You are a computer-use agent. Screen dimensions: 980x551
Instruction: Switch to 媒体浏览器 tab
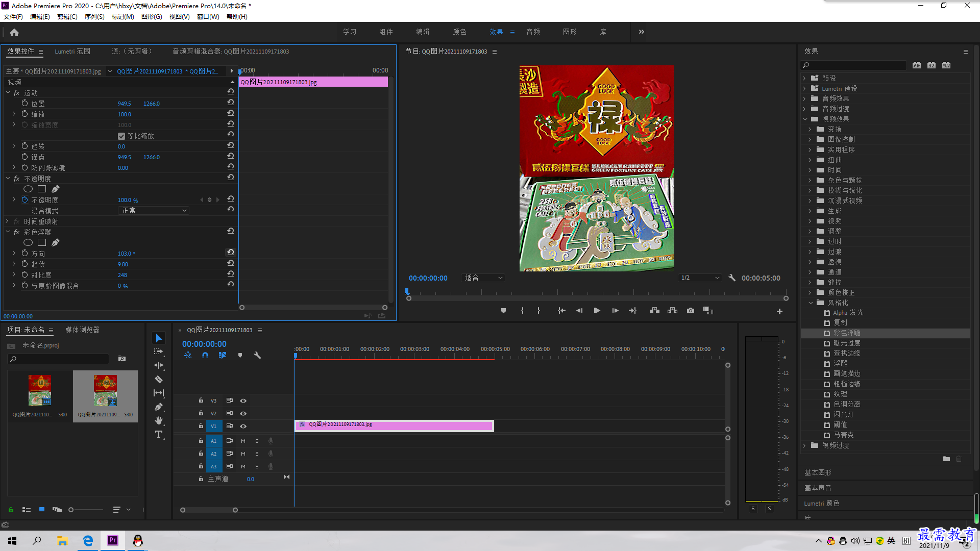point(82,330)
